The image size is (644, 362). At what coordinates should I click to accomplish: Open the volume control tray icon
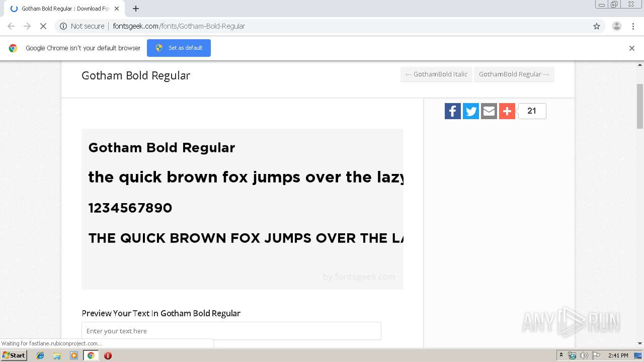click(584, 355)
